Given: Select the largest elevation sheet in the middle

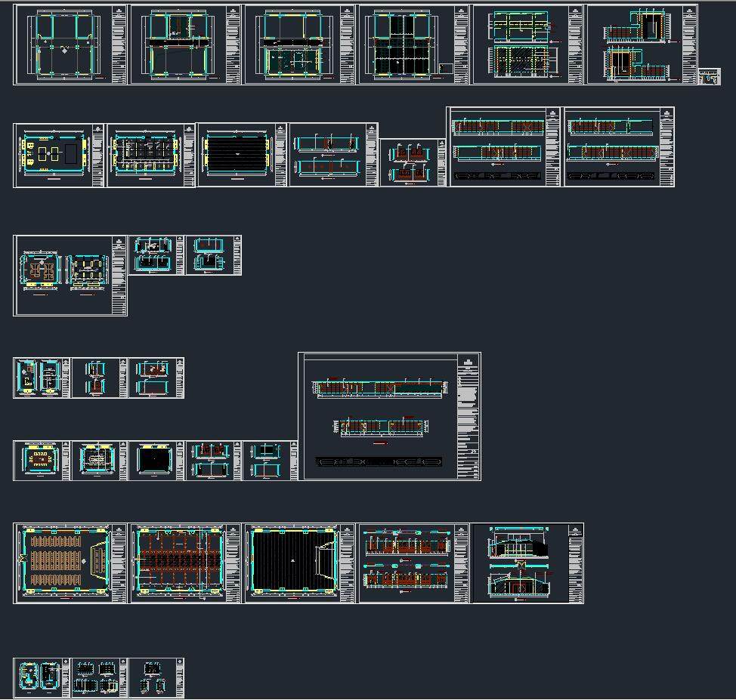Looking at the screenshot, I should [389, 416].
